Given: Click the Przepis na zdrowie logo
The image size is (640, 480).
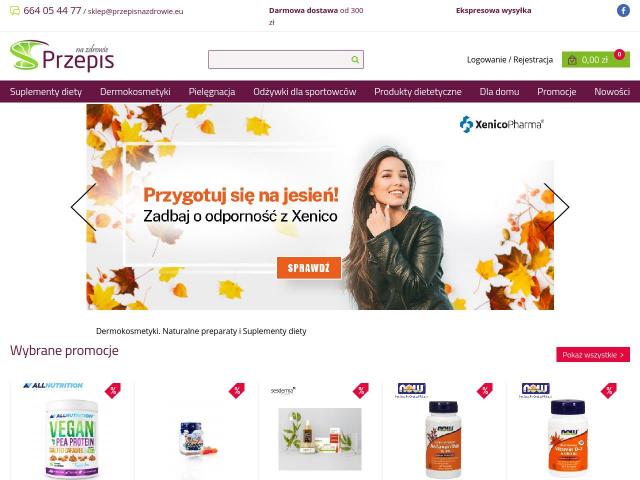Looking at the screenshot, I should (x=62, y=56).
